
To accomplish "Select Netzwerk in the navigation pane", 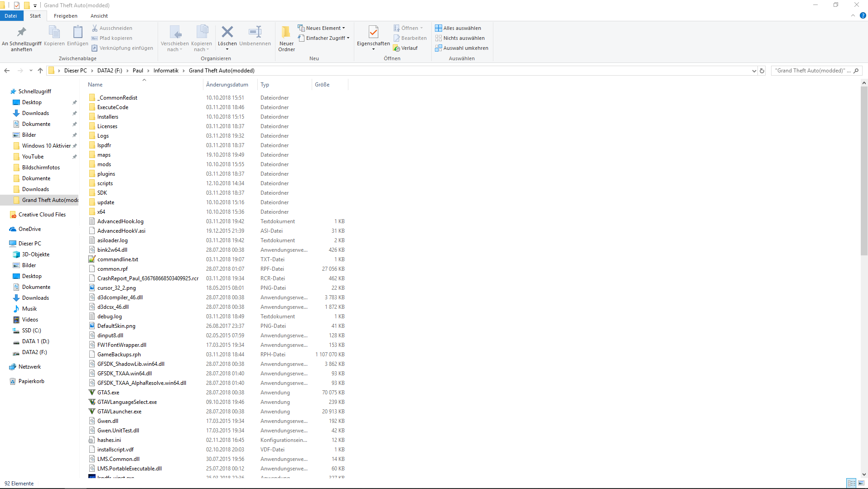I will [x=29, y=367].
